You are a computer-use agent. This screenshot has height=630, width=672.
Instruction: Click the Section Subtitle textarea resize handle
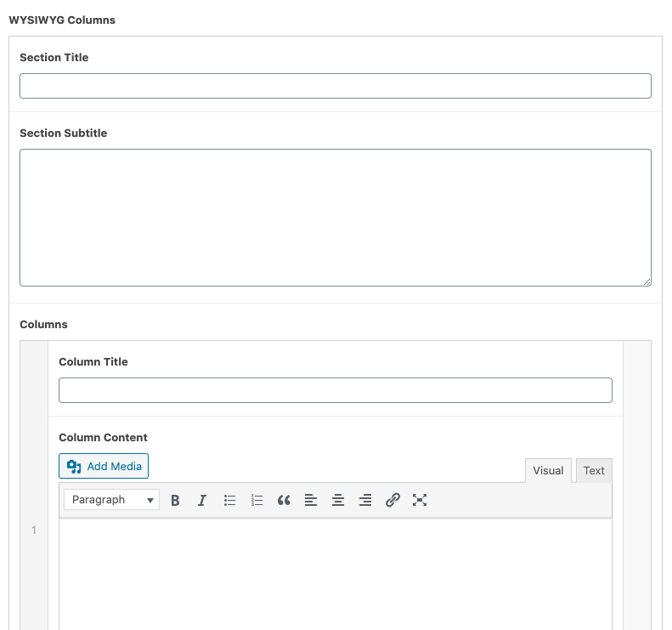pos(647,281)
